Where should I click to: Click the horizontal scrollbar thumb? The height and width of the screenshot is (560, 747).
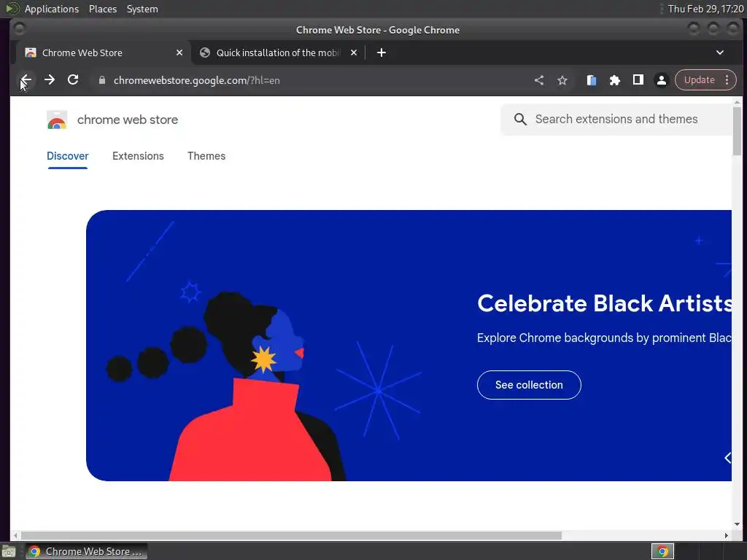(291, 535)
